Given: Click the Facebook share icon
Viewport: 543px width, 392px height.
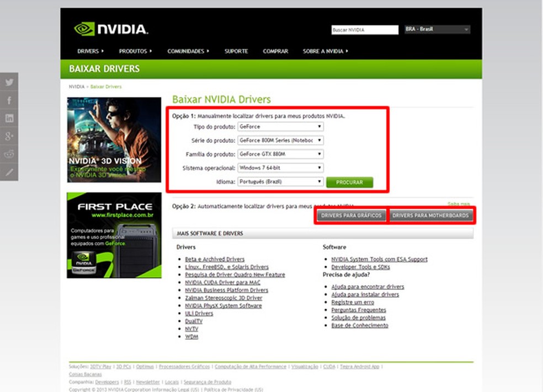Looking at the screenshot, I should [x=9, y=100].
